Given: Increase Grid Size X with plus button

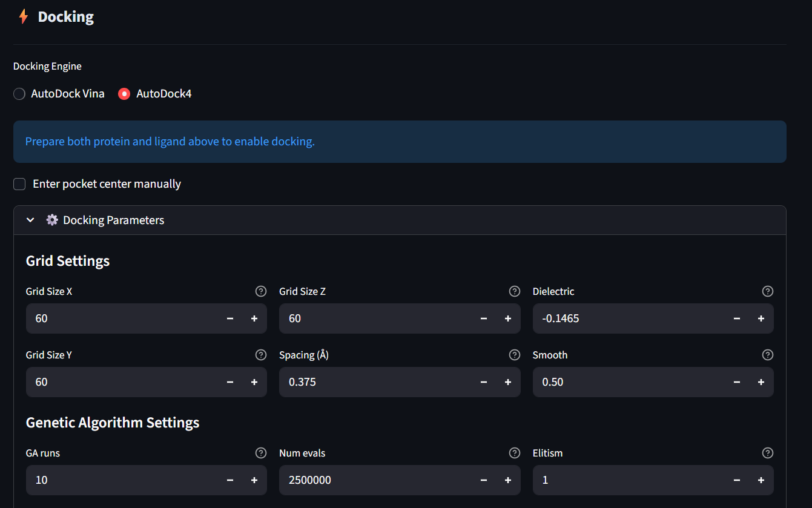Looking at the screenshot, I should click(254, 318).
